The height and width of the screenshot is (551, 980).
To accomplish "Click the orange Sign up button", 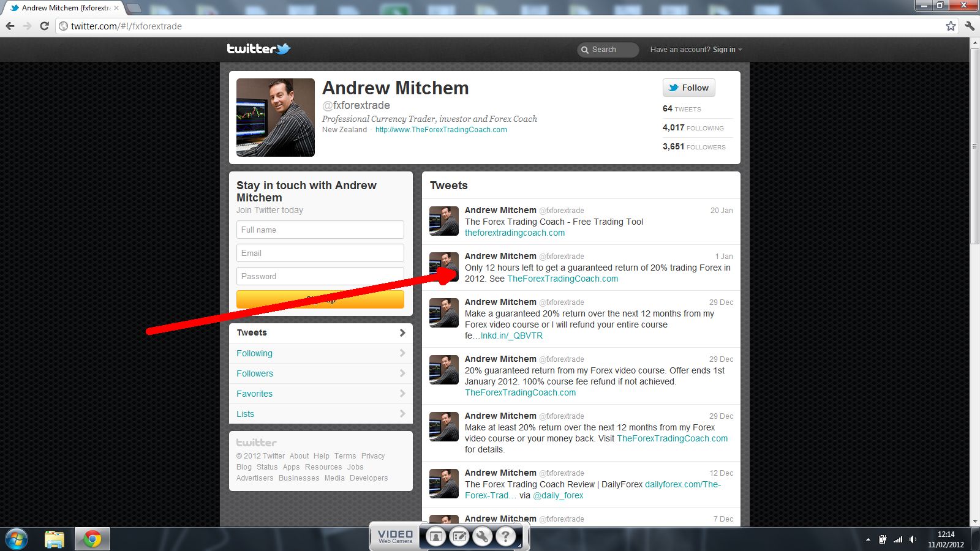I will point(320,299).
